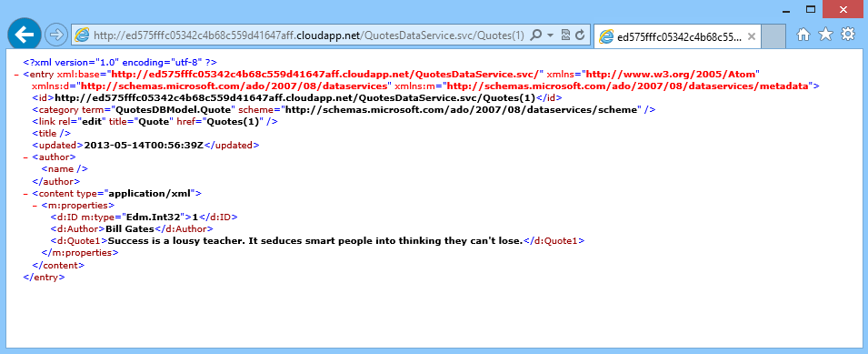Screen dimensions: 868x354
Task: Click the Quotes(1) href value
Action: 233,122
